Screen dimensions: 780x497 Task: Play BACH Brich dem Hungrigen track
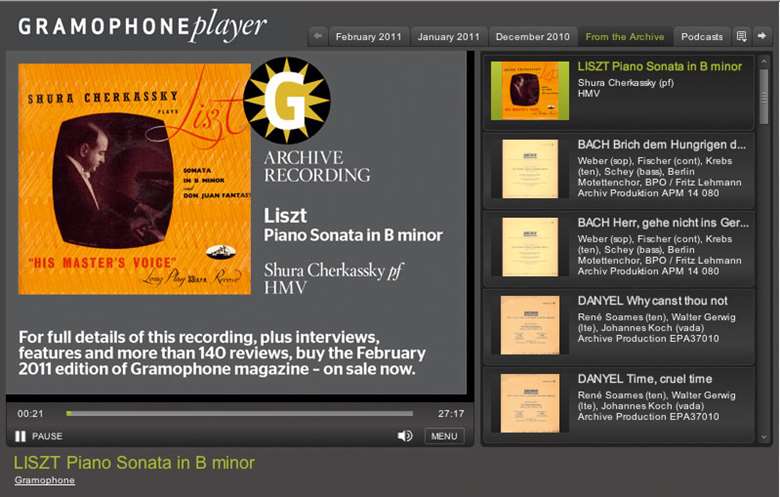(x=619, y=170)
